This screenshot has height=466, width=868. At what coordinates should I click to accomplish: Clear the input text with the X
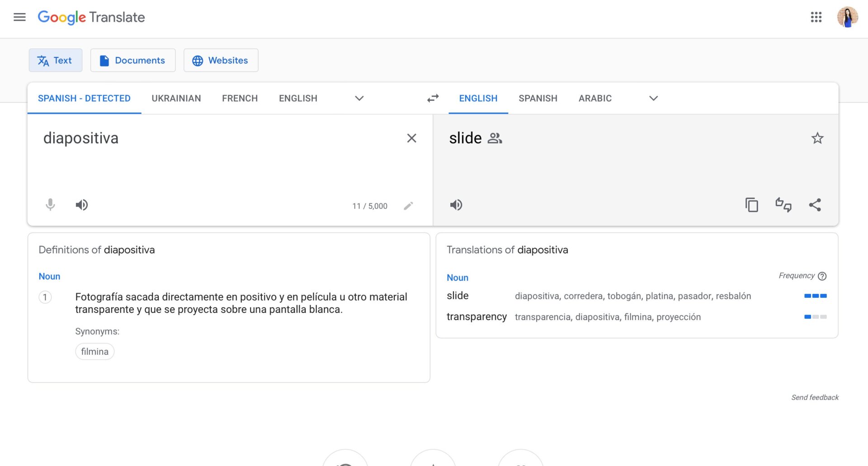411,138
